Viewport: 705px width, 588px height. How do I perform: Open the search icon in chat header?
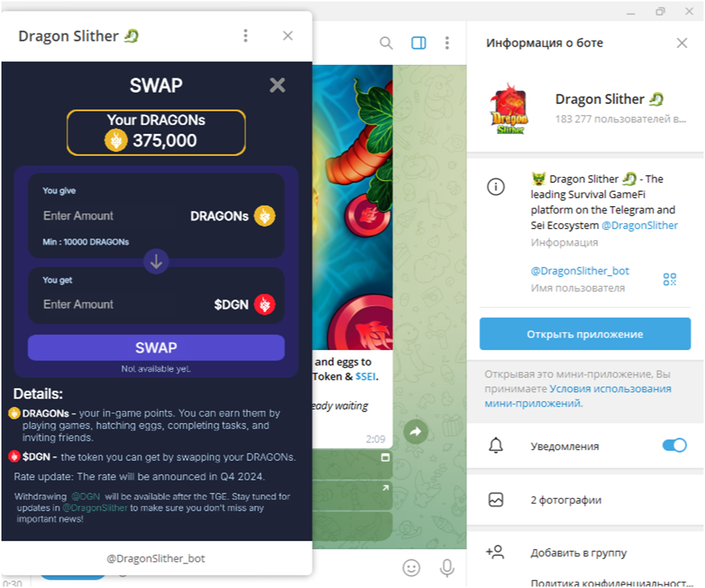click(x=386, y=43)
